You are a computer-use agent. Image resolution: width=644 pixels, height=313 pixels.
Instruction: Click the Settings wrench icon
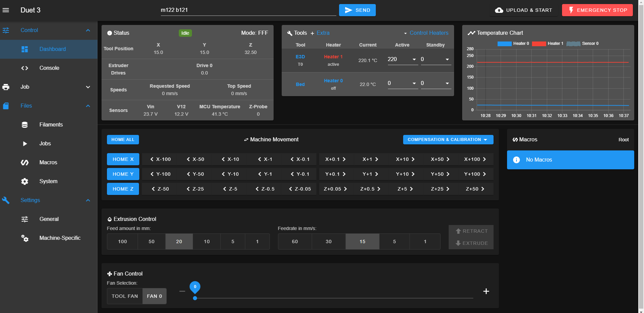tap(6, 200)
